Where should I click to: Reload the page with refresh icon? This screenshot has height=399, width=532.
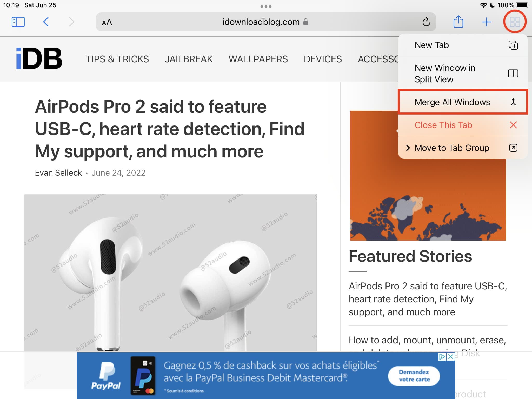[x=426, y=22]
